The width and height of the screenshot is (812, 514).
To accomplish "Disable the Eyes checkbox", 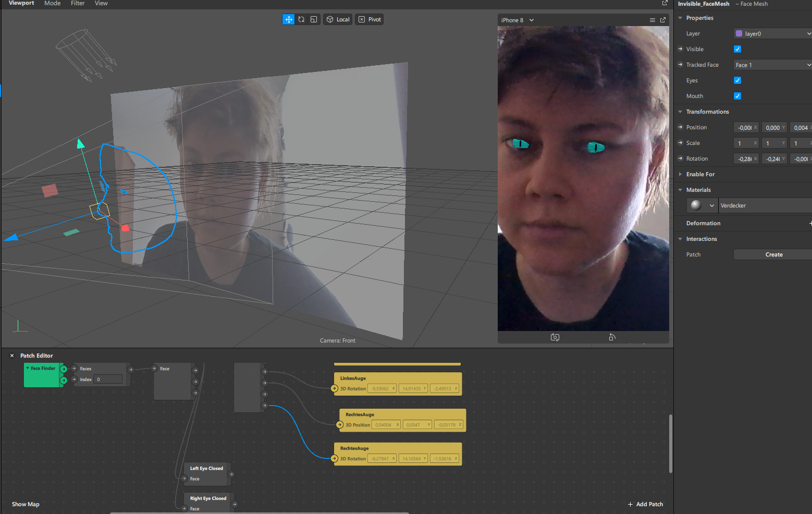I will pos(737,80).
